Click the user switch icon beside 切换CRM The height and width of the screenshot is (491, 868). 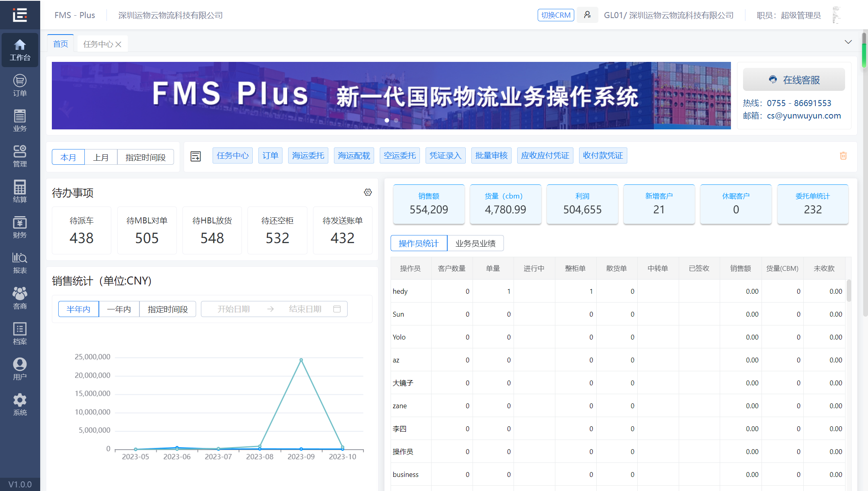(x=588, y=15)
